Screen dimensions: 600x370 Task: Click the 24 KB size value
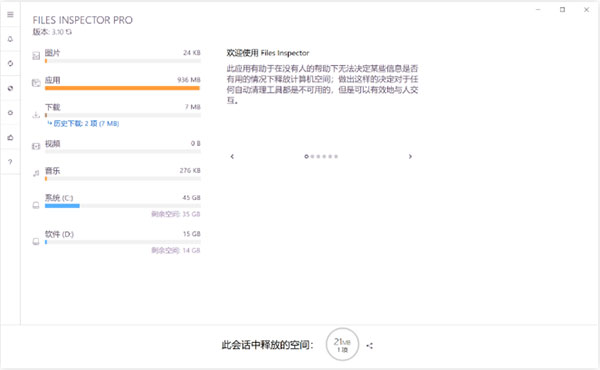192,53
